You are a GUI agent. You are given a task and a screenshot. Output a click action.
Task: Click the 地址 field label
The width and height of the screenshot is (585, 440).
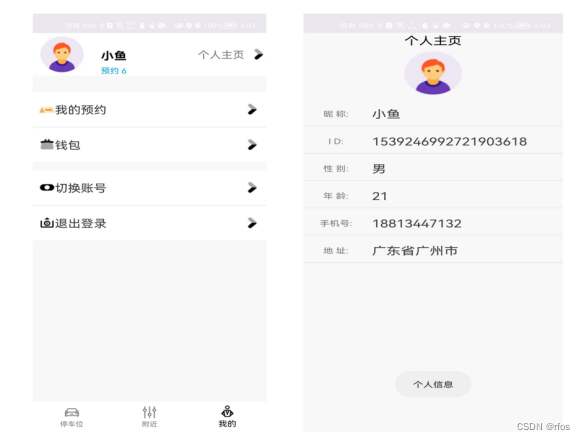[336, 251]
